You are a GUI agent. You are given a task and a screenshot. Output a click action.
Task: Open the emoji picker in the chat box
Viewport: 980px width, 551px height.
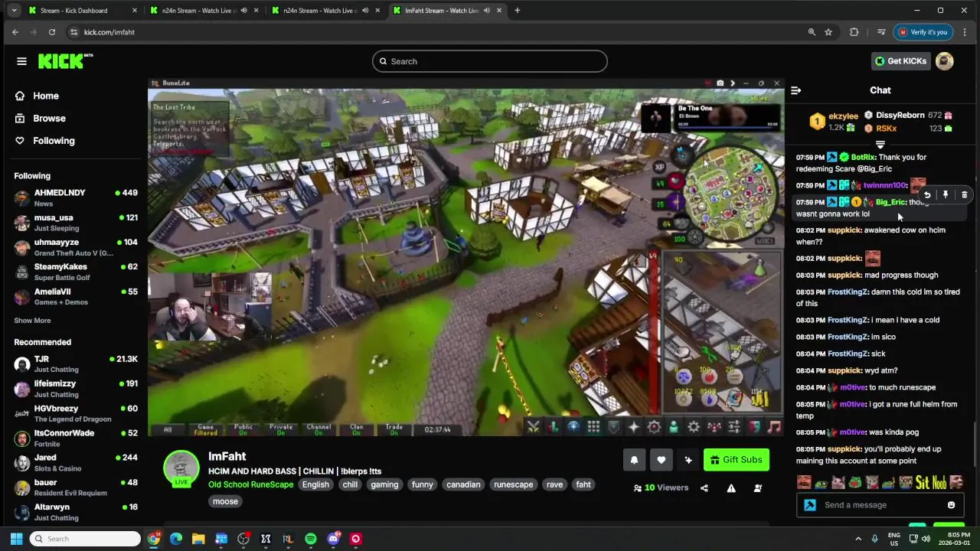pyautogui.click(x=952, y=505)
